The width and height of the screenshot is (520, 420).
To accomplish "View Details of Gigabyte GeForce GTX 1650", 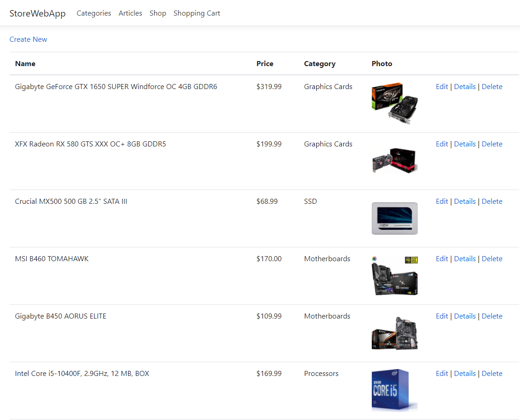I will (464, 87).
